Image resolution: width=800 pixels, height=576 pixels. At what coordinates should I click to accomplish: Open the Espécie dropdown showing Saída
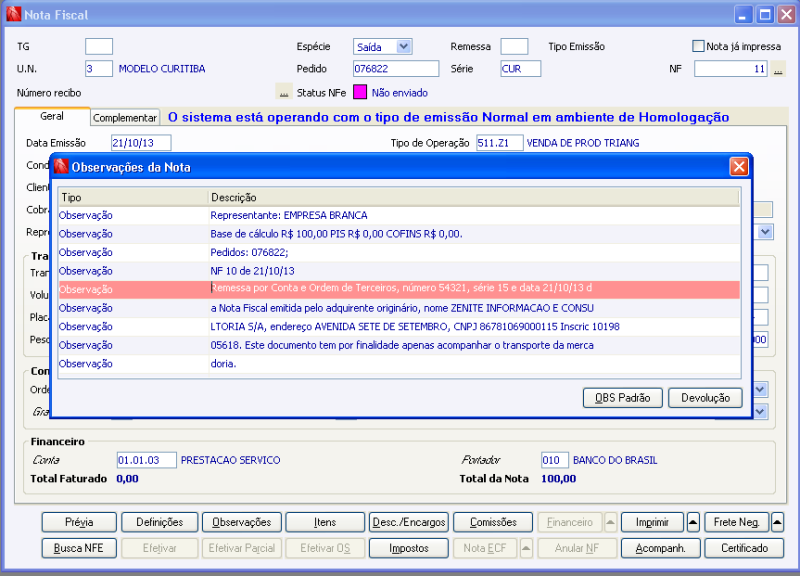pyautogui.click(x=404, y=46)
